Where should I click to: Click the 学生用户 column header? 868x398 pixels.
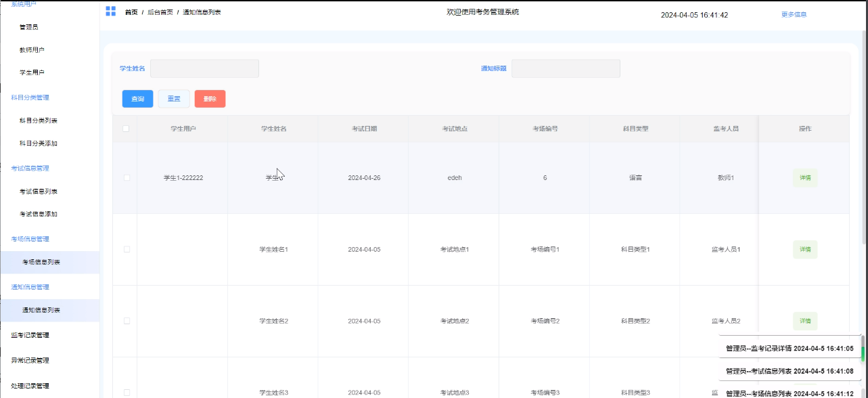tap(183, 129)
